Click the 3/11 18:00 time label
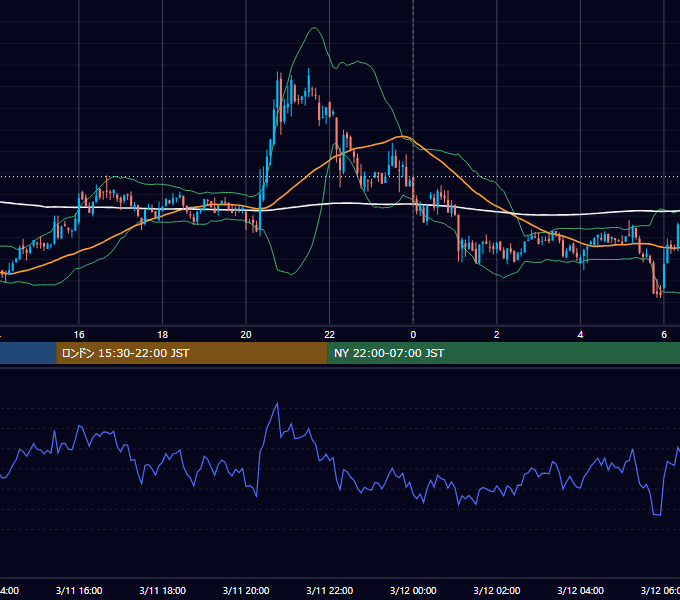The width and height of the screenshot is (680, 600). (163, 590)
